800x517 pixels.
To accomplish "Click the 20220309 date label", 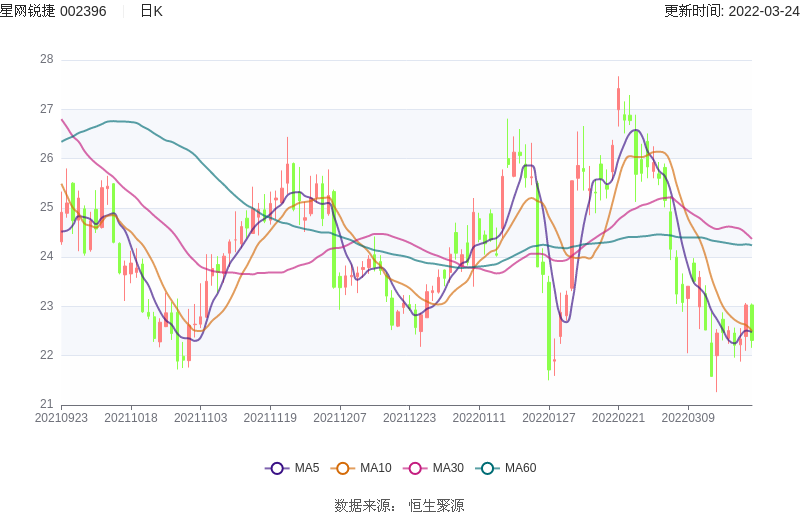I will pos(688,418).
